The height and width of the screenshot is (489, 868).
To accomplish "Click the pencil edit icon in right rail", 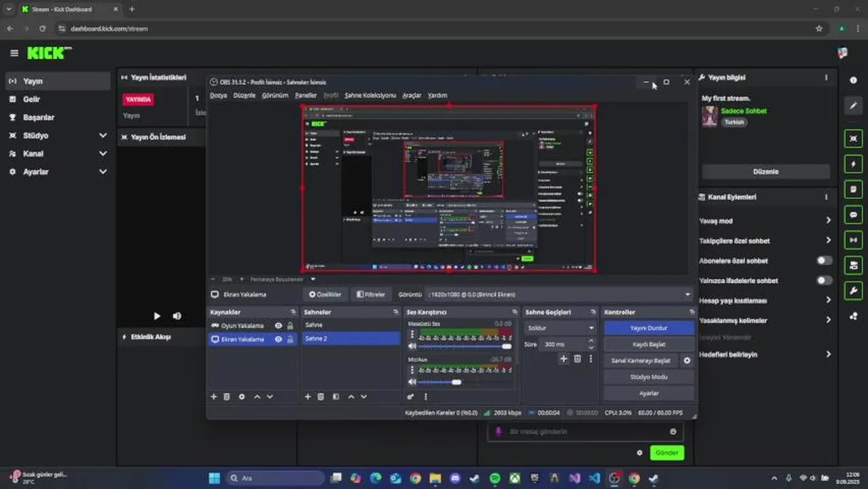I will tap(854, 106).
